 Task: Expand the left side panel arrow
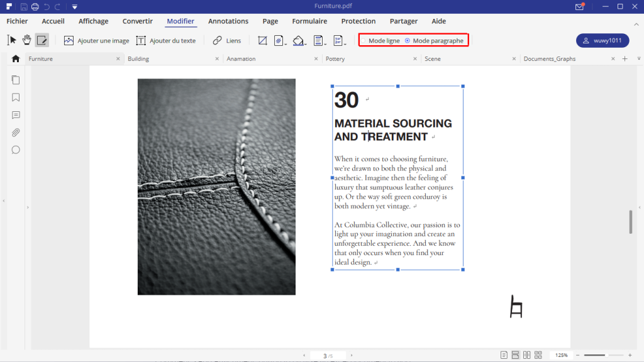tap(28, 207)
